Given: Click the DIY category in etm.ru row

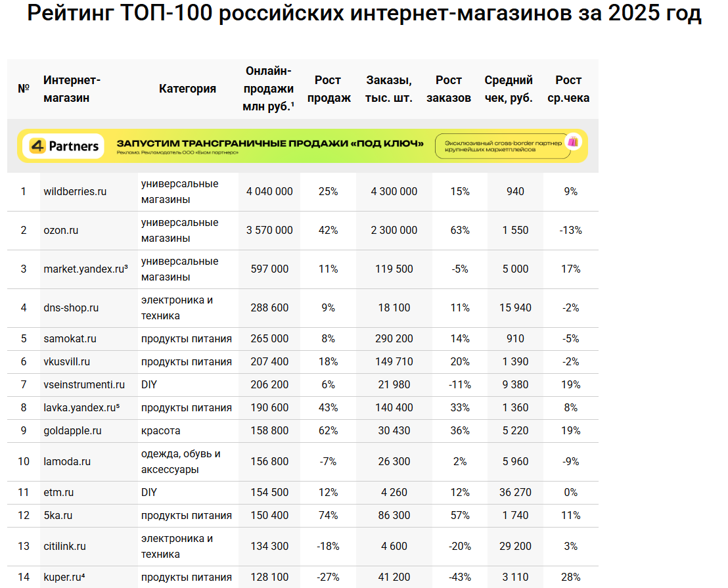Looking at the screenshot, I should [x=149, y=492].
